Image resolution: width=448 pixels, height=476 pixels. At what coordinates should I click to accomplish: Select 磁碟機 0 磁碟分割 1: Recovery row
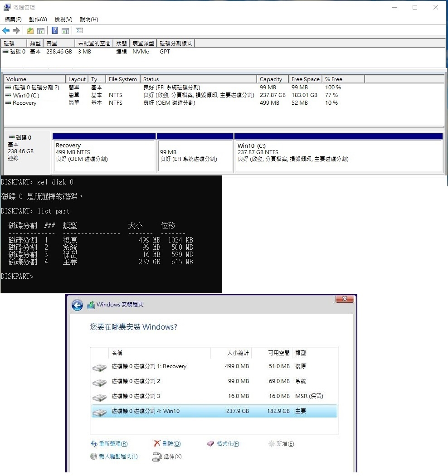point(214,366)
